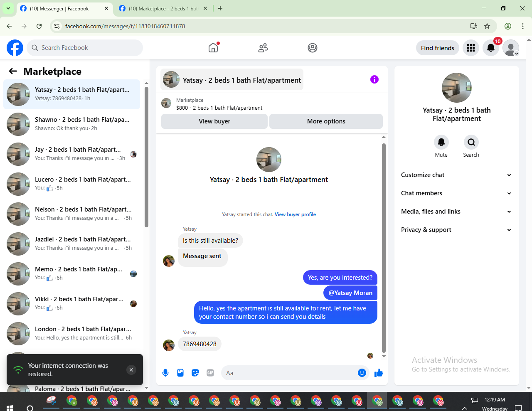The image size is (532, 411).
Task: Click the Aa message input field
Action: click(296, 373)
